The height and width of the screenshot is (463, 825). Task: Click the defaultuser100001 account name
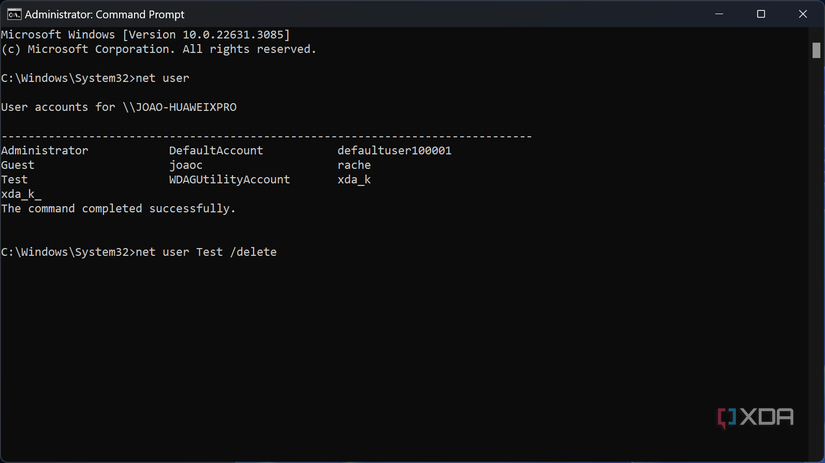394,151
